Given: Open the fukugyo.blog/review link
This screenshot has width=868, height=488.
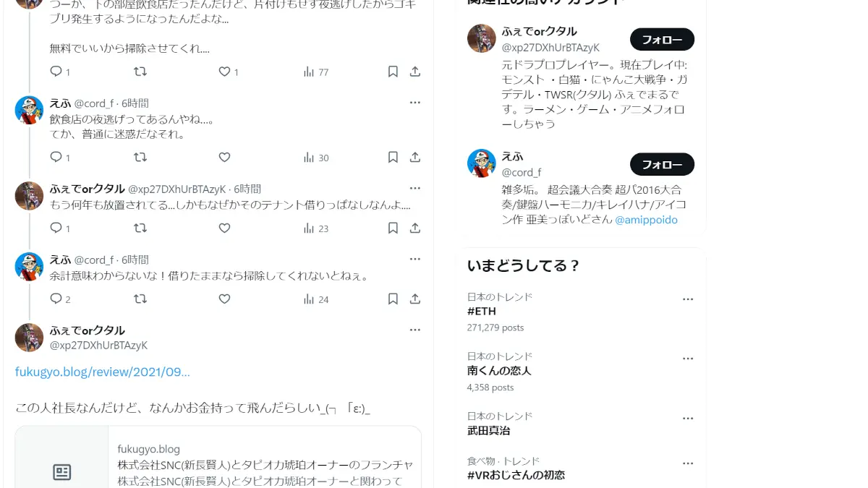Looking at the screenshot, I should click(103, 372).
